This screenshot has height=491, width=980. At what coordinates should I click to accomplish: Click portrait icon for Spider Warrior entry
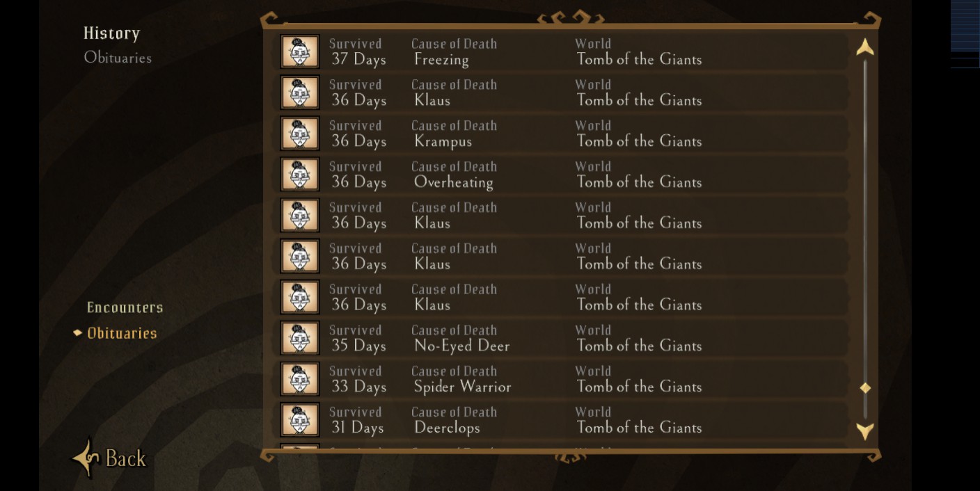pyautogui.click(x=300, y=379)
